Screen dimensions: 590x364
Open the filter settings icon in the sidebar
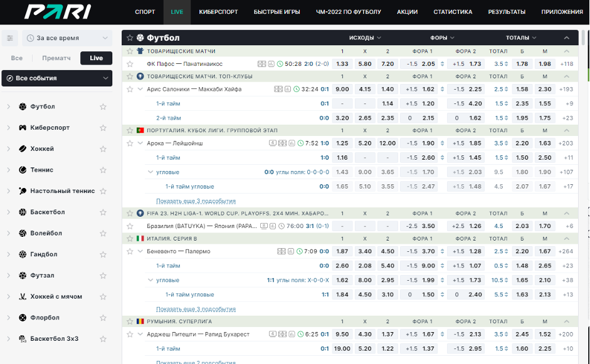(x=10, y=38)
